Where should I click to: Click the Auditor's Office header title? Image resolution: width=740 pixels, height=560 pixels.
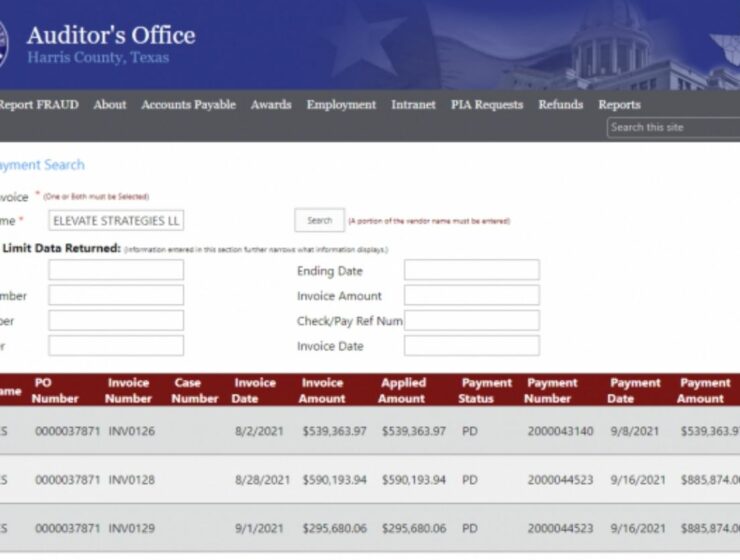[x=111, y=36]
